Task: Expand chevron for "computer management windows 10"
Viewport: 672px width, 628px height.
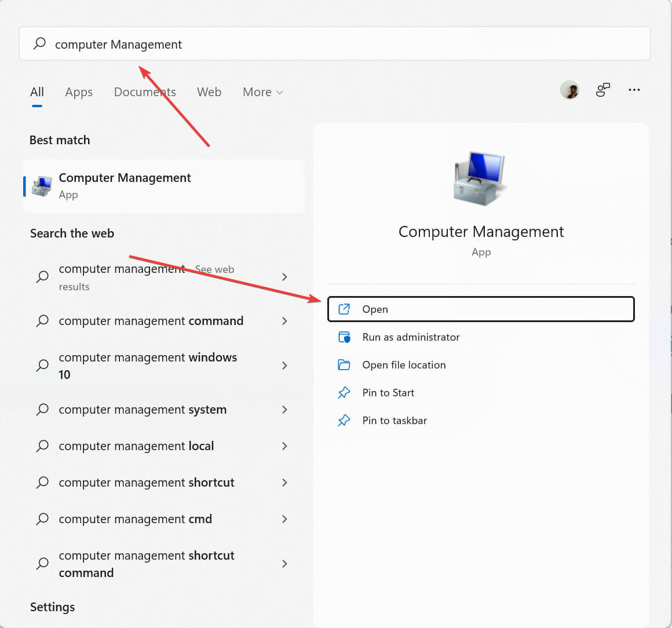Action: [284, 366]
